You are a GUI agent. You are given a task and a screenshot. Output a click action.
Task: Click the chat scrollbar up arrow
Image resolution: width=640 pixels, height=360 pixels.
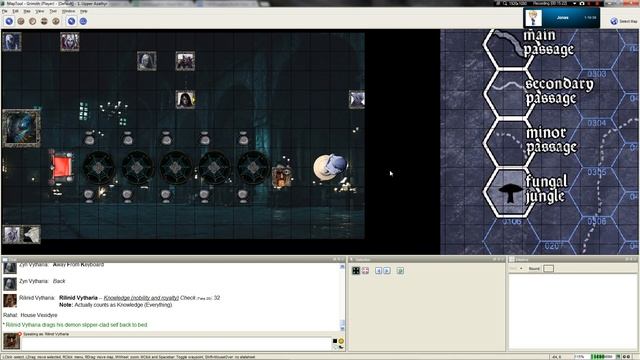click(342, 267)
